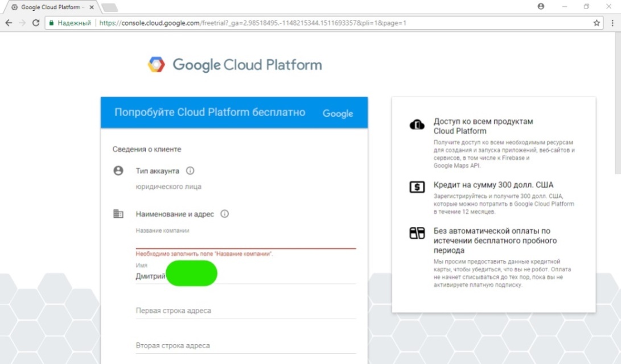Click the юридического лица account type value
The height and width of the screenshot is (364, 621).
pyautogui.click(x=168, y=187)
